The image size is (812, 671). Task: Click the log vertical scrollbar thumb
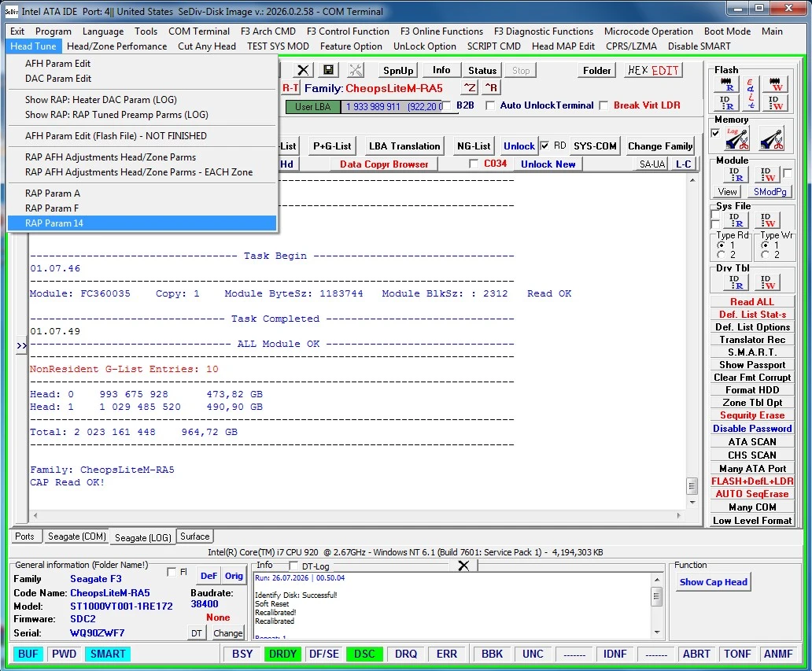pos(692,486)
